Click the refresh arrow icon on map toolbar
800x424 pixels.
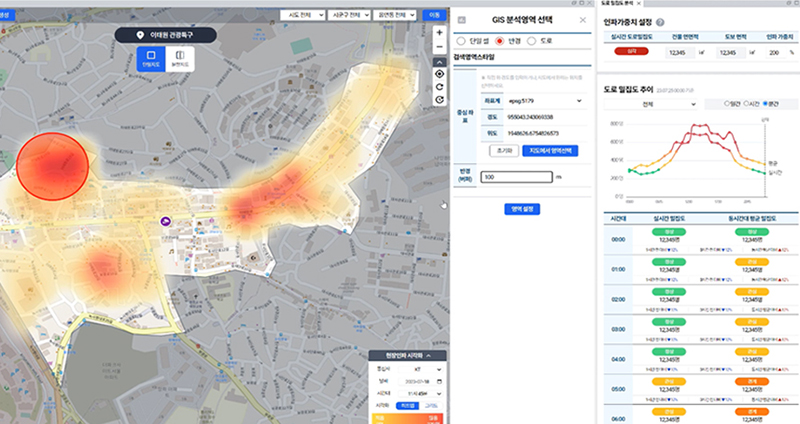(440, 87)
